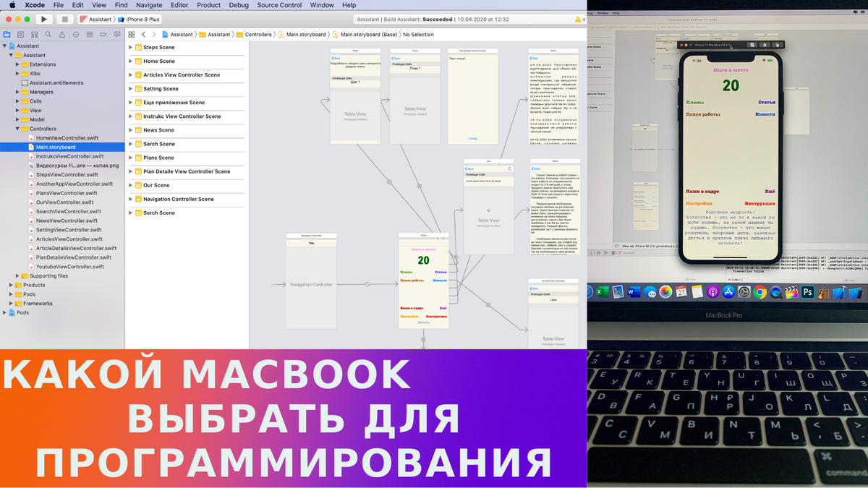Expand the Home Scene disclosure triangle

click(131, 61)
